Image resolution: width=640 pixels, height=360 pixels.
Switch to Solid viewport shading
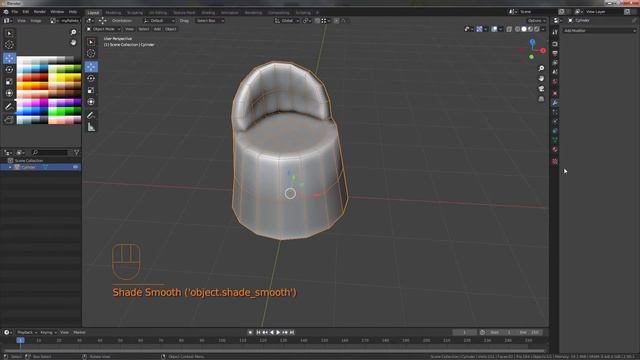point(524,29)
